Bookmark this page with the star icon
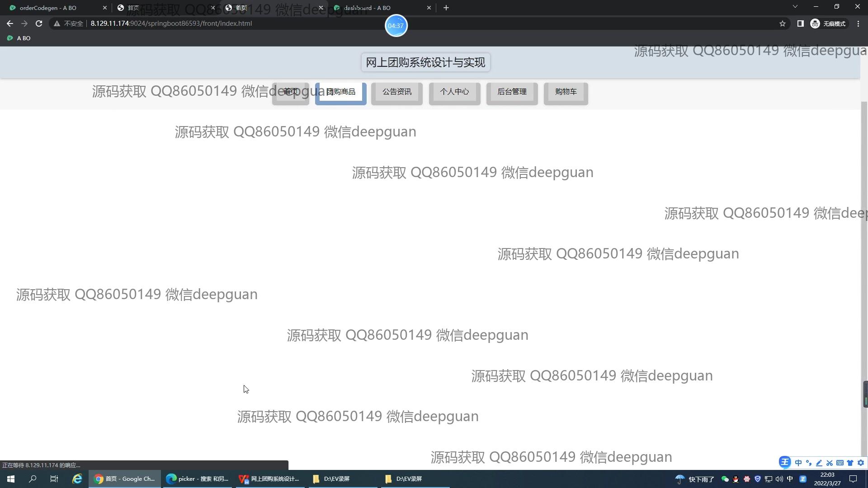The width and height of the screenshot is (868, 488). tap(783, 23)
